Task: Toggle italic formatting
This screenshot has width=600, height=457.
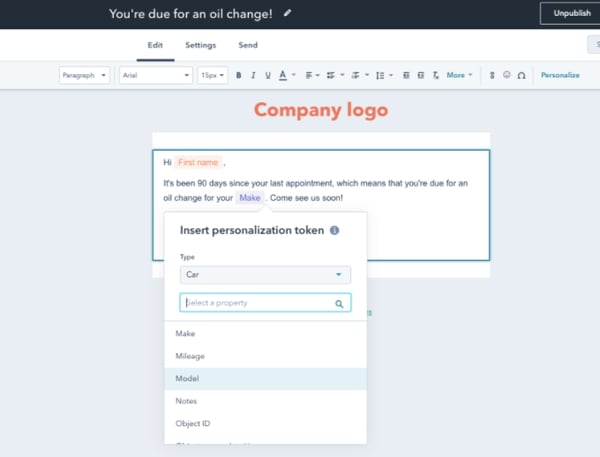Action: tap(253, 75)
